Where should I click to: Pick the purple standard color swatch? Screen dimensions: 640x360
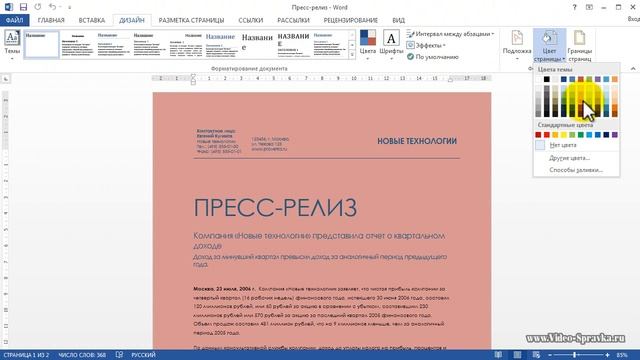pos(615,135)
